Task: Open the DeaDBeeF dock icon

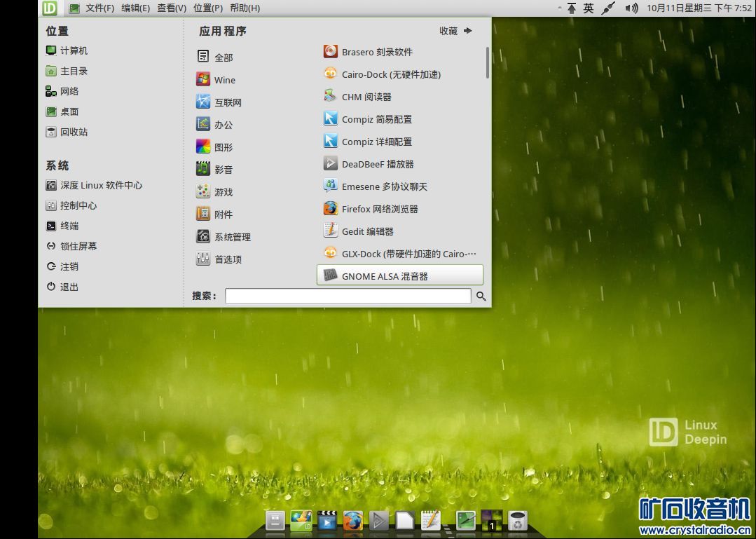Action: click(379, 521)
